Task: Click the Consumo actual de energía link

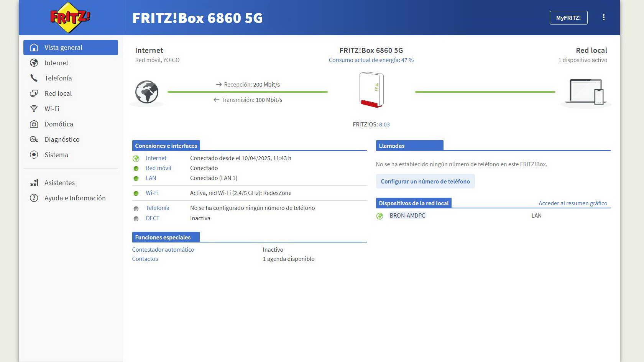Action: (x=371, y=60)
